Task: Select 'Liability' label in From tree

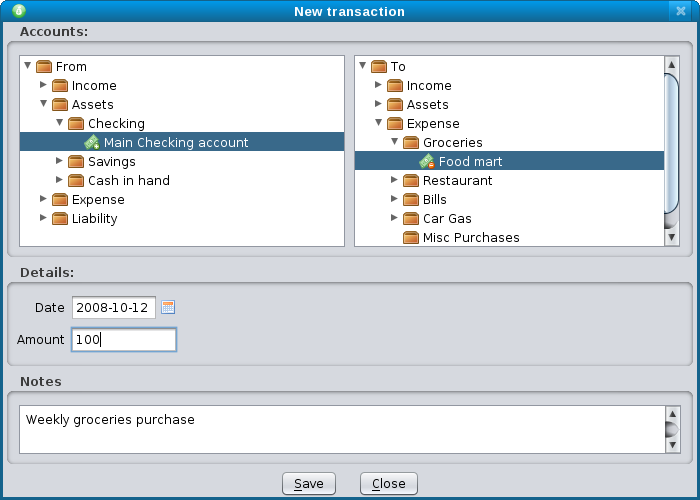Action: [95, 218]
